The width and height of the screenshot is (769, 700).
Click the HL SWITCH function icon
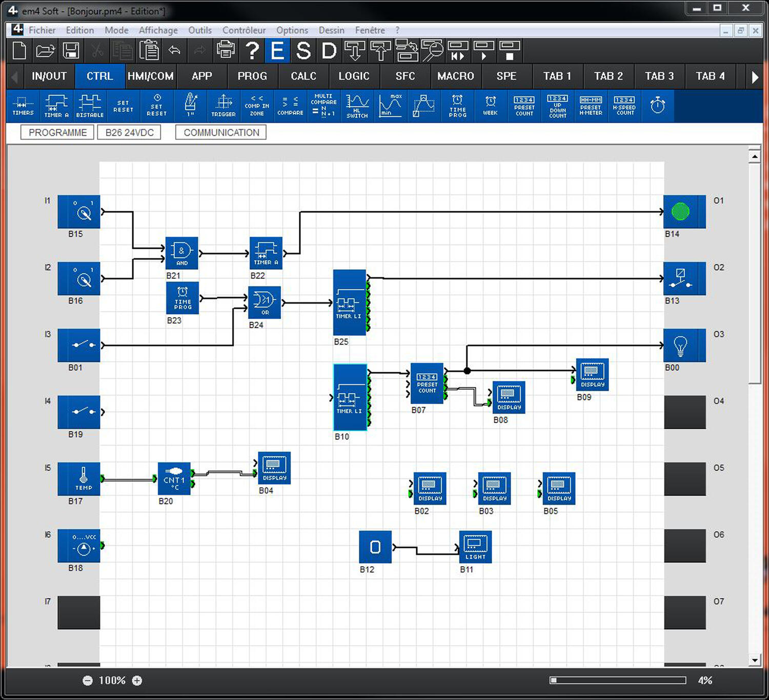click(x=357, y=106)
